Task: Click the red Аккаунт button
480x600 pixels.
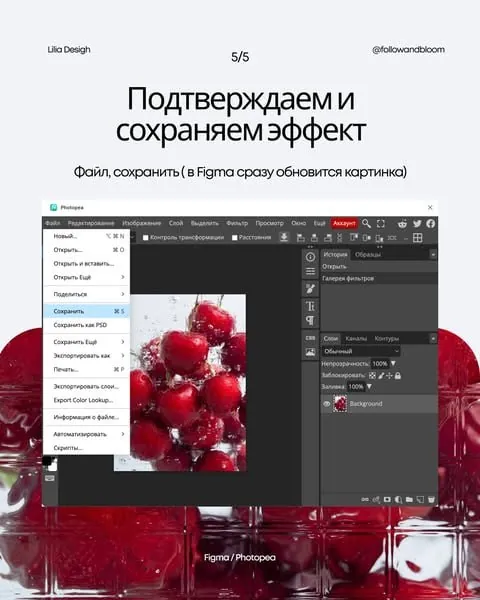Action: pos(344,223)
